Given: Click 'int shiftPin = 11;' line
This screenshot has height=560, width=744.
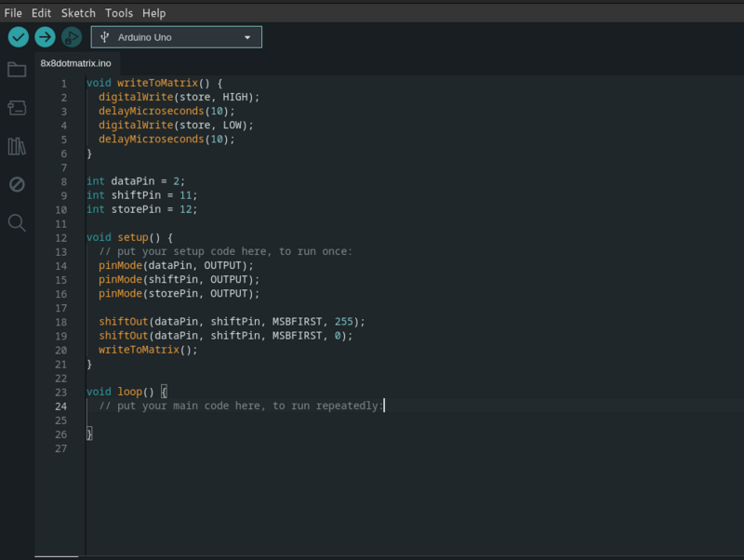Looking at the screenshot, I should (x=142, y=195).
